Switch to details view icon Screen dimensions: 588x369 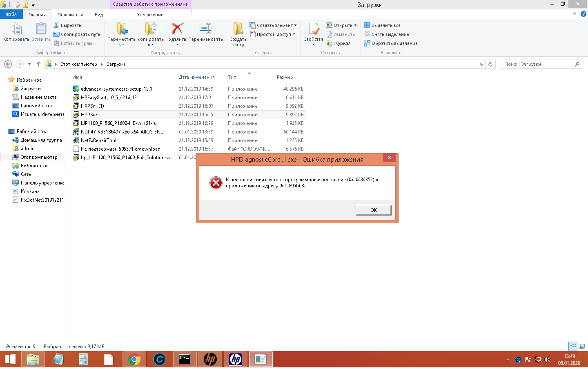coord(573,346)
